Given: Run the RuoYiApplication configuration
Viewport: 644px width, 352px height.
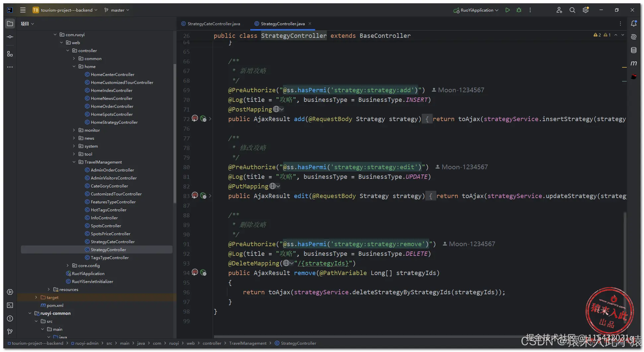Looking at the screenshot, I should click(507, 10).
